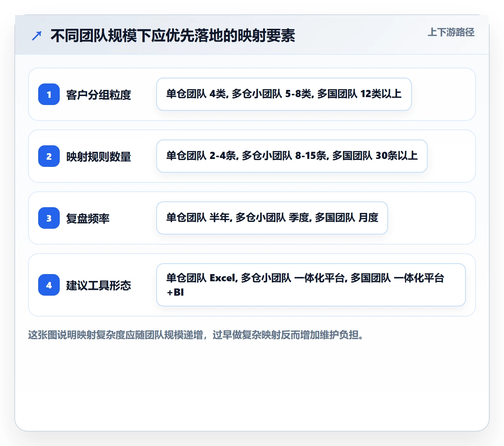Select the 复盘频率 label
Image resolution: width=504 pixels, height=446 pixels.
tap(88, 218)
